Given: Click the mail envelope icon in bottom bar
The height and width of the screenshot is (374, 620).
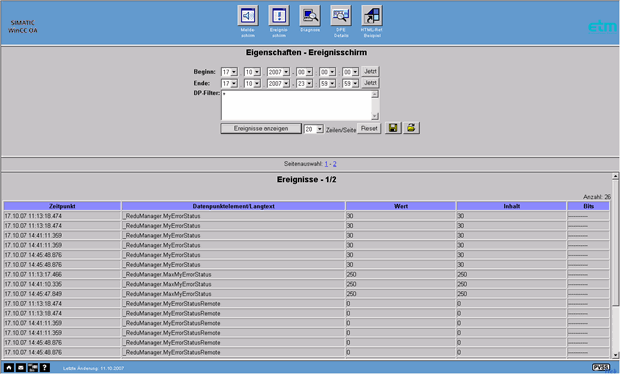Looking at the screenshot, I should pyautogui.click(x=21, y=368).
